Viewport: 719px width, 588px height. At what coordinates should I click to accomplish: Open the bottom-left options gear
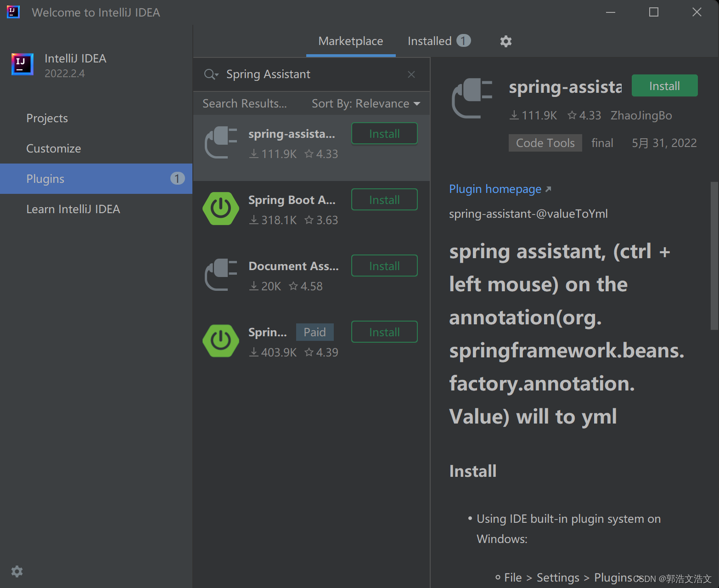click(17, 571)
